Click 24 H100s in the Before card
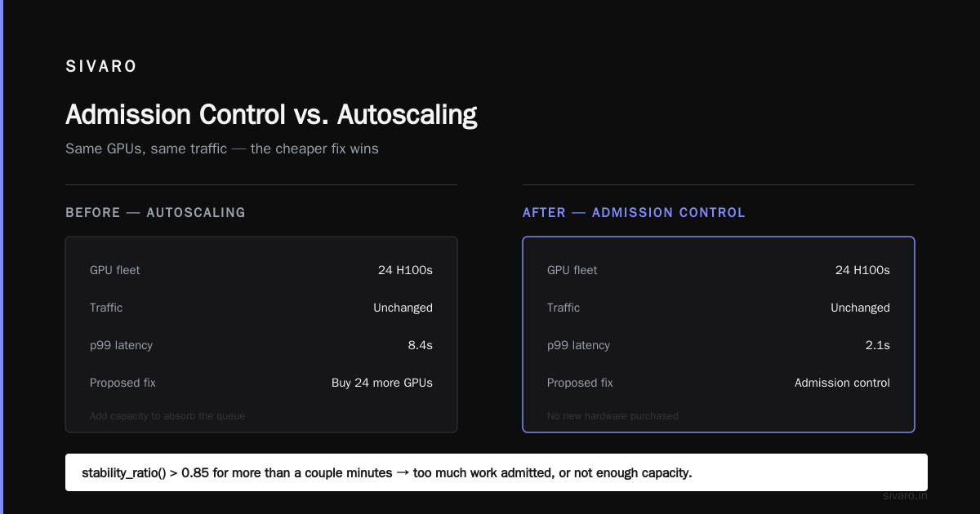Image resolution: width=980 pixels, height=514 pixels. [405, 270]
